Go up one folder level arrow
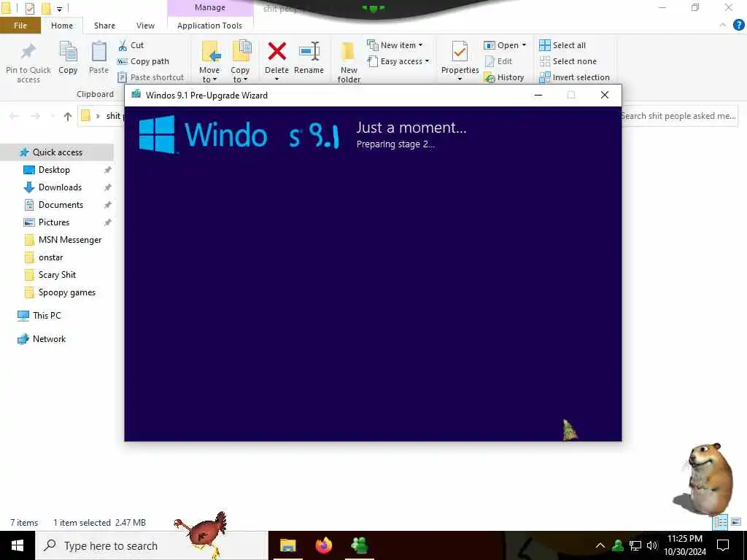The width and height of the screenshot is (747, 560). pos(68,116)
